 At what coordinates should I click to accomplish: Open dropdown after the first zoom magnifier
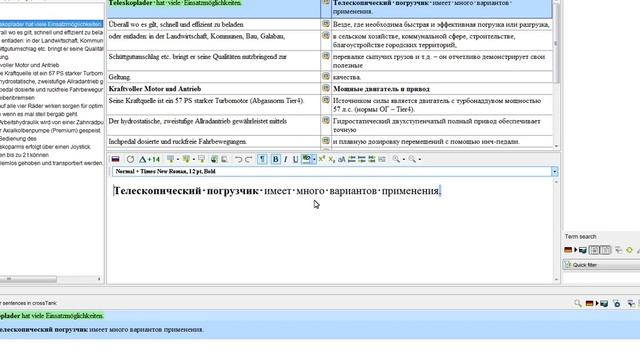point(404,159)
